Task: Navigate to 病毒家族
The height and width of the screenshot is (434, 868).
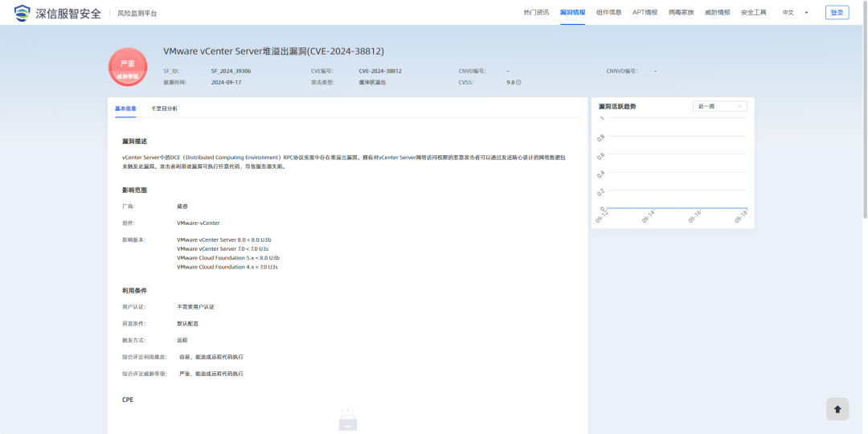Action: click(x=681, y=13)
